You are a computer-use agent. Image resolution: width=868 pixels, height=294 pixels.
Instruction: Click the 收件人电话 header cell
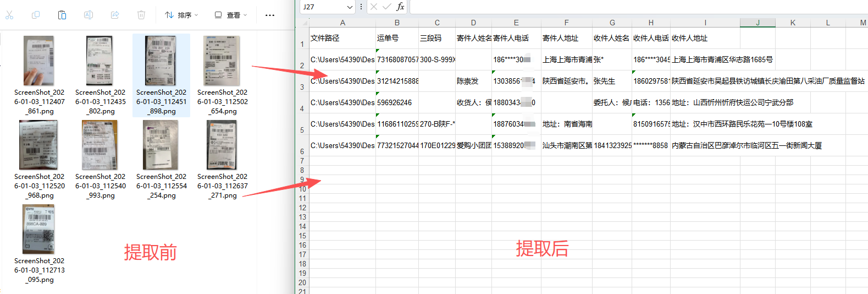tap(651, 38)
